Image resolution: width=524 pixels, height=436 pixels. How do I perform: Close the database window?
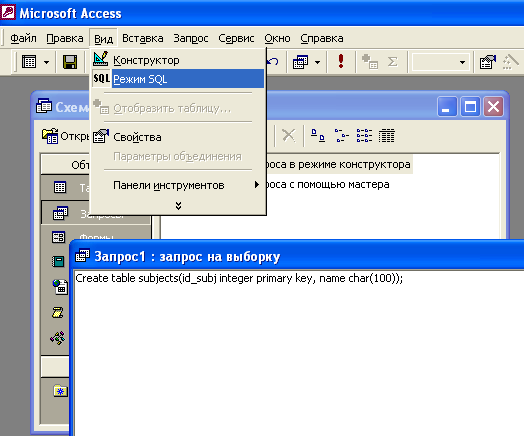(493, 107)
